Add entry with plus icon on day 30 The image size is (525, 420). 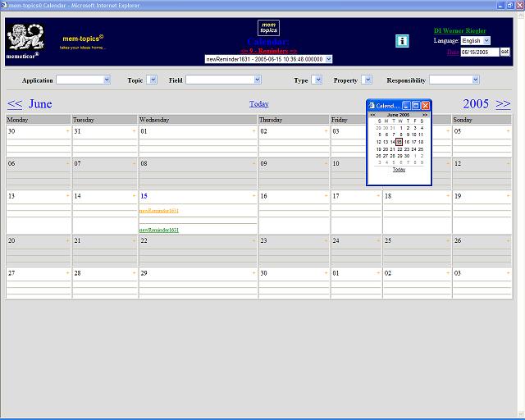point(67,131)
